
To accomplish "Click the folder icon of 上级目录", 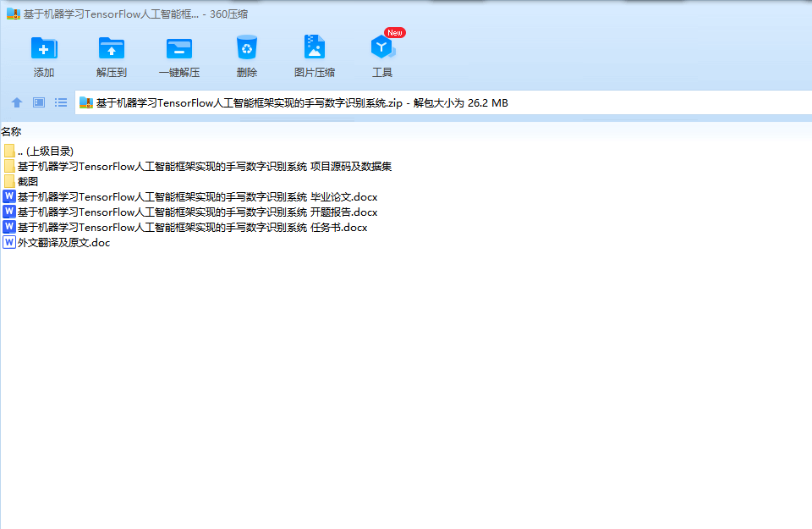I will click(x=9, y=151).
